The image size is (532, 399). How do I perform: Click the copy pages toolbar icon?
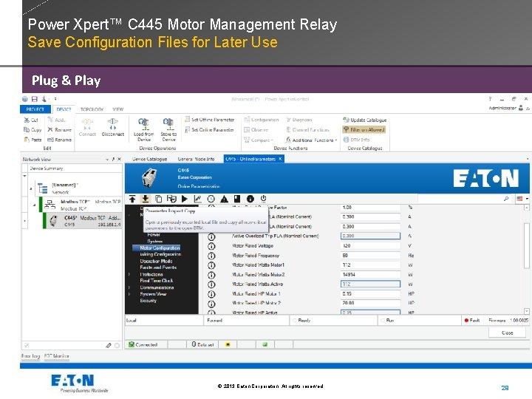tap(158, 199)
